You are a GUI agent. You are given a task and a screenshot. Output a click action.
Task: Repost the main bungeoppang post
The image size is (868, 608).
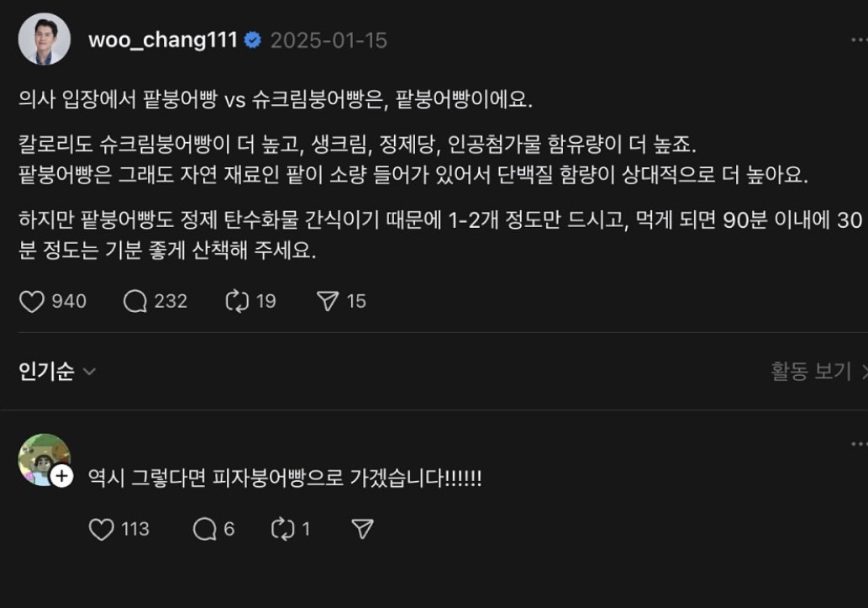click(x=238, y=301)
